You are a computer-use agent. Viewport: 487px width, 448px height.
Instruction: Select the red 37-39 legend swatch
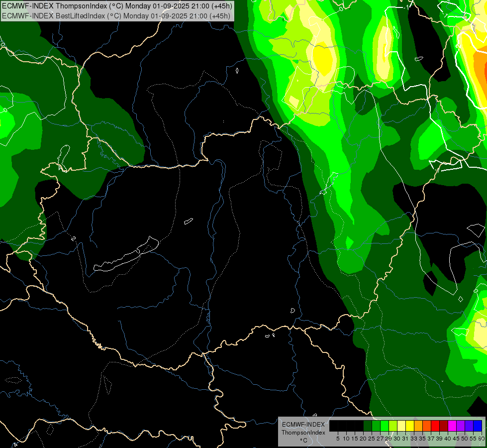pos(435,426)
